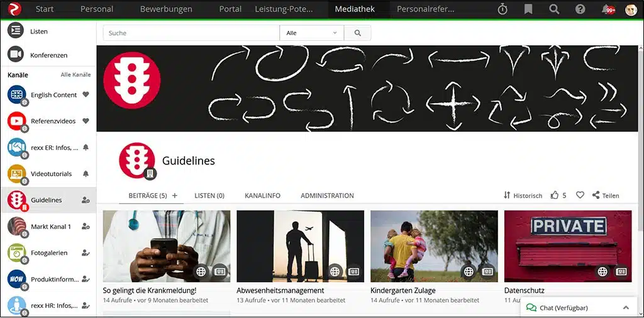Image resolution: width=644 pixels, height=318 pixels.
Task: Click the Teilen share button
Action: (x=606, y=196)
